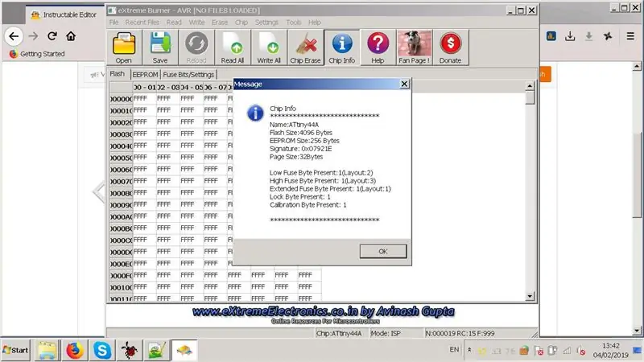Open the Help menu in menu bar
The width and height of the screenshot is (644, 362).
click(x=315, y=23)
